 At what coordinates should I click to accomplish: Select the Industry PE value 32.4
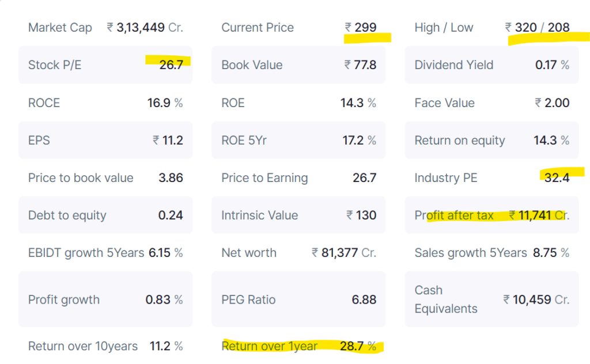[557, 178]
